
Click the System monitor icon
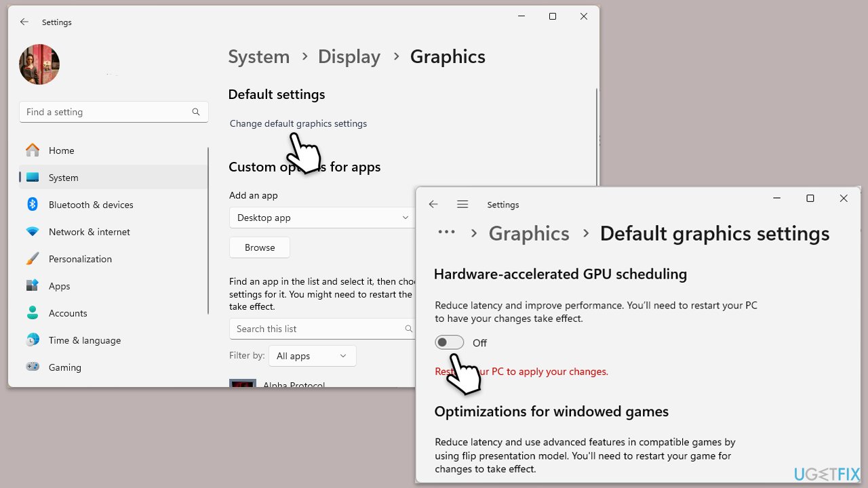click(x=33, y=178)
